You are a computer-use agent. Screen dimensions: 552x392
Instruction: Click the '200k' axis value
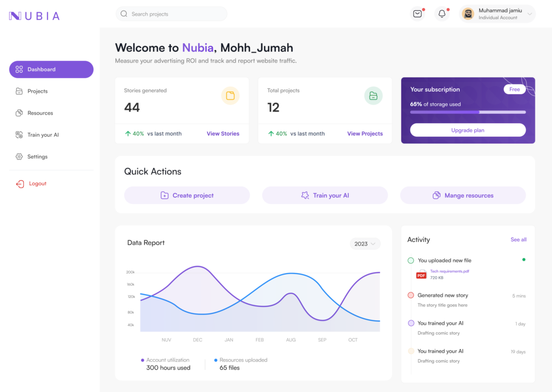130,272
